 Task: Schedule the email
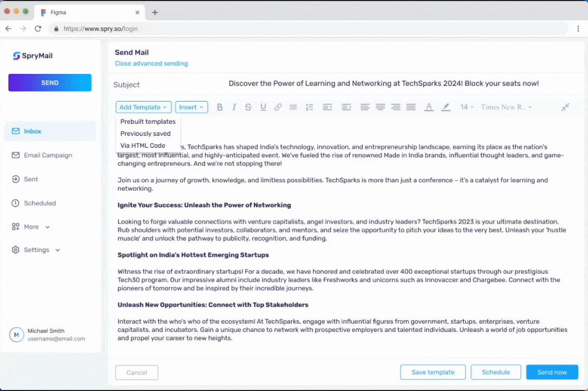[x=496, y=372]
